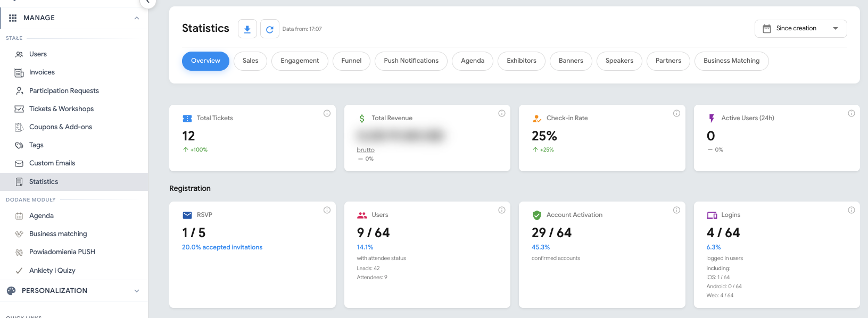The width and height of the screenshot is (868, 318).
Task: Click the info icon on RSVP card
Action: (x=327, y=210)
